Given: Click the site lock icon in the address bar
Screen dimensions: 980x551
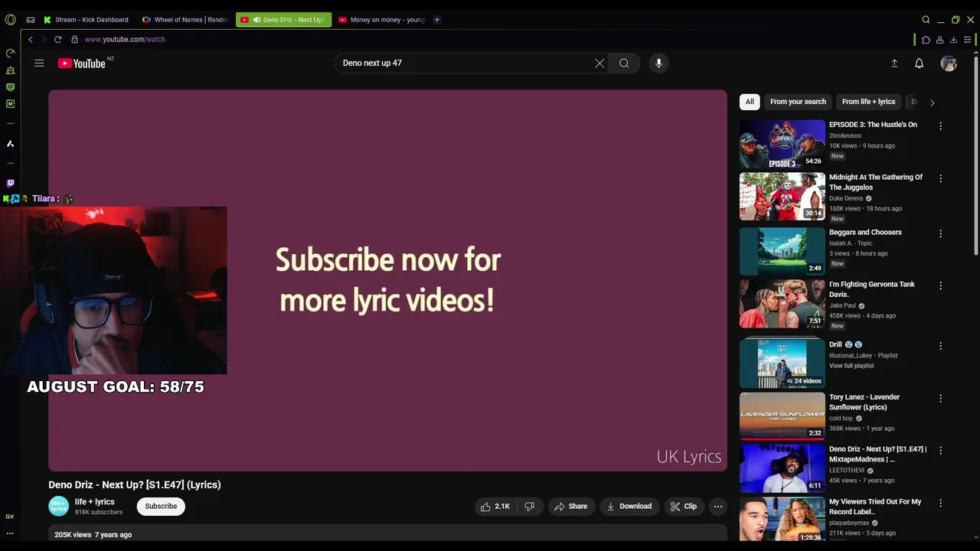Looking at the screenshot, I should (x=74, y=39).
